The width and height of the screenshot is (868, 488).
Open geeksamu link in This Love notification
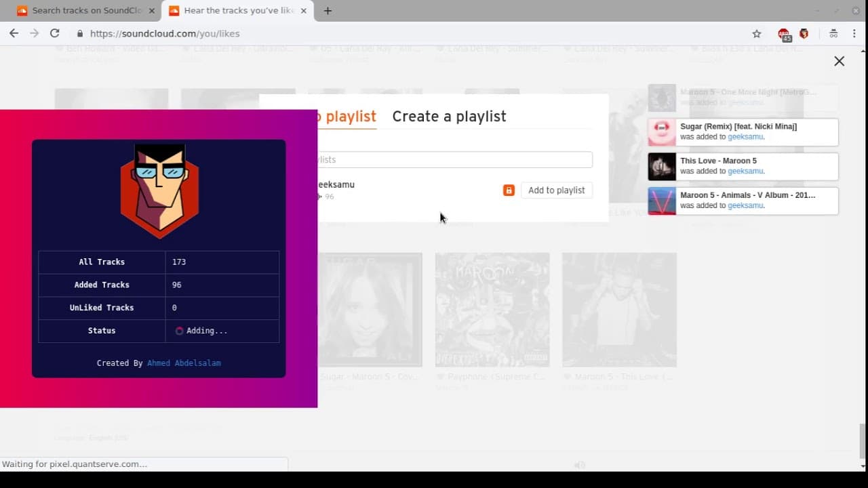pos(745,171)
